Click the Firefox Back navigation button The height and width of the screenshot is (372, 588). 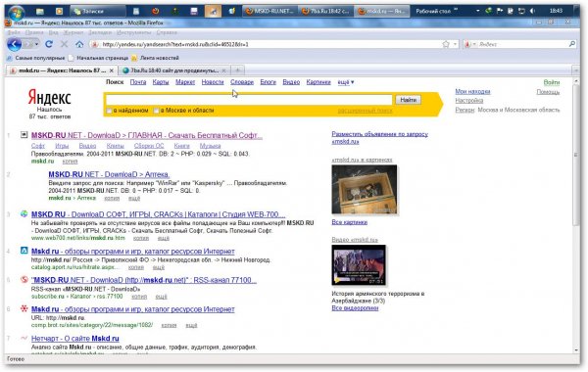[x=15, y=45]
